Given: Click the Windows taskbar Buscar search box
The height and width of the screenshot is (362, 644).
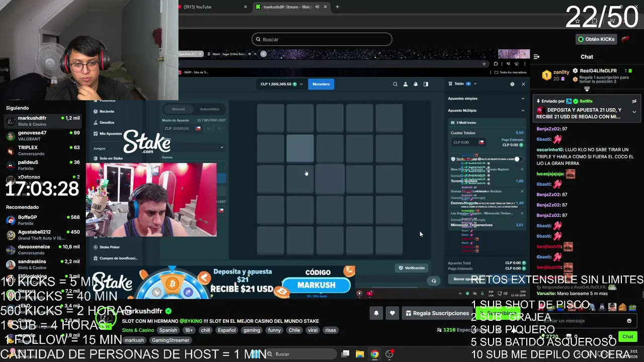Looking at the screenshot, I should point(301,354).
